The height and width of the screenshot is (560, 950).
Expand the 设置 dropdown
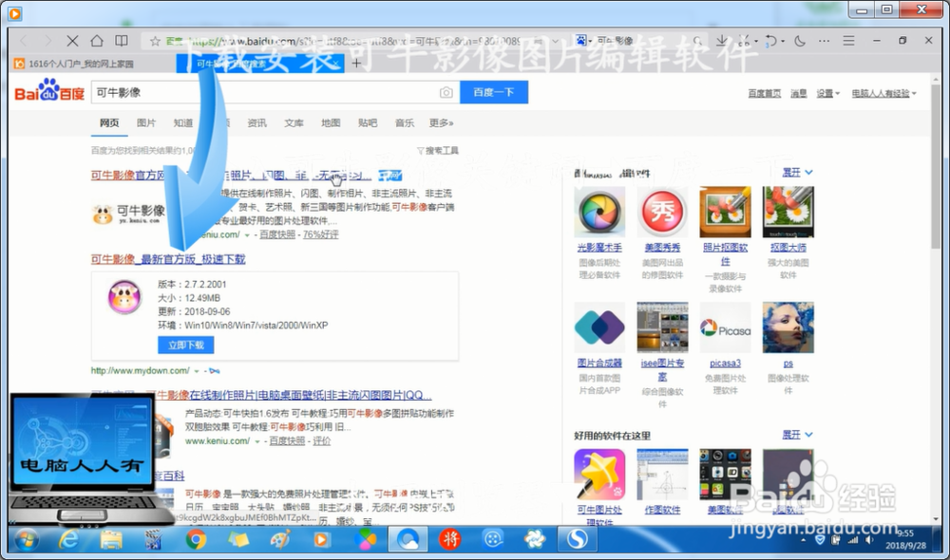coord(827,93)
